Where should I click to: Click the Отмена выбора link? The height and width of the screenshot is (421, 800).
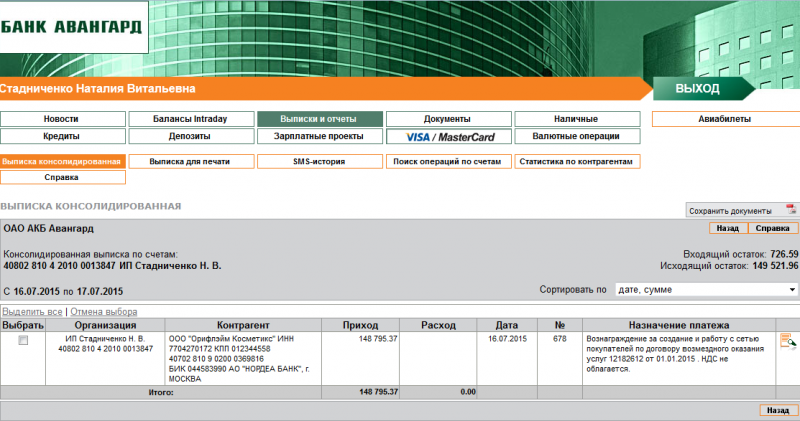click(x=104, y=311)
